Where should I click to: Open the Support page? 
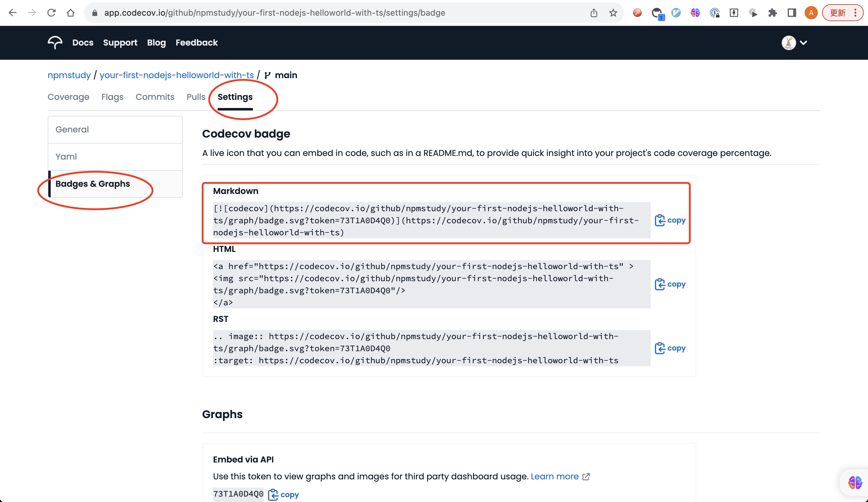[120, 43]
